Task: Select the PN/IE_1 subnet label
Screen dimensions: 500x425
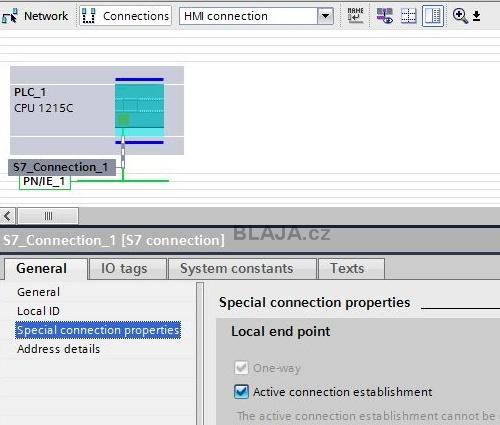Action: (45, 182)
